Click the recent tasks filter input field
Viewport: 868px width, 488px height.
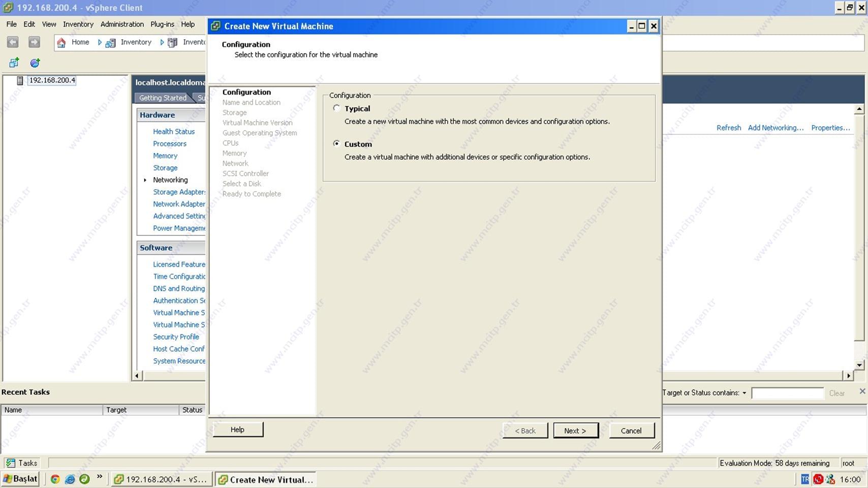[787, 393]
